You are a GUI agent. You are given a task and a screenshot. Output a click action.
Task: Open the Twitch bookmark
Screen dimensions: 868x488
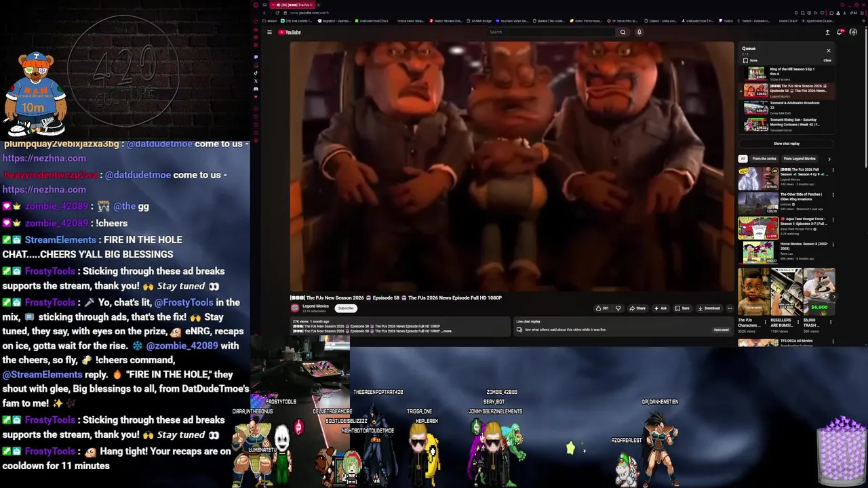[x=727, y=21]
